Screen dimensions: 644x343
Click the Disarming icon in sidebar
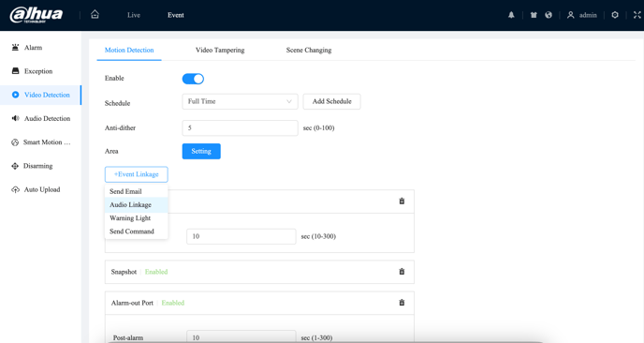pyautogui.click(x=15, y=166)
